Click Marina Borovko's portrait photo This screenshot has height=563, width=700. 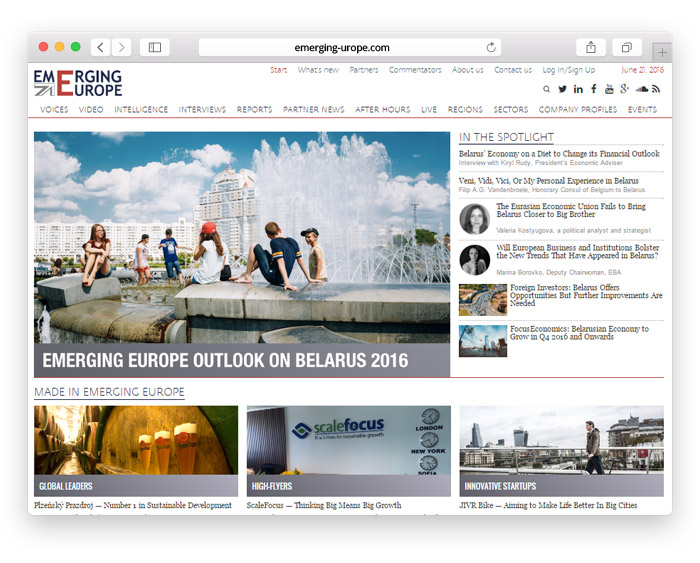coord(475,260)
